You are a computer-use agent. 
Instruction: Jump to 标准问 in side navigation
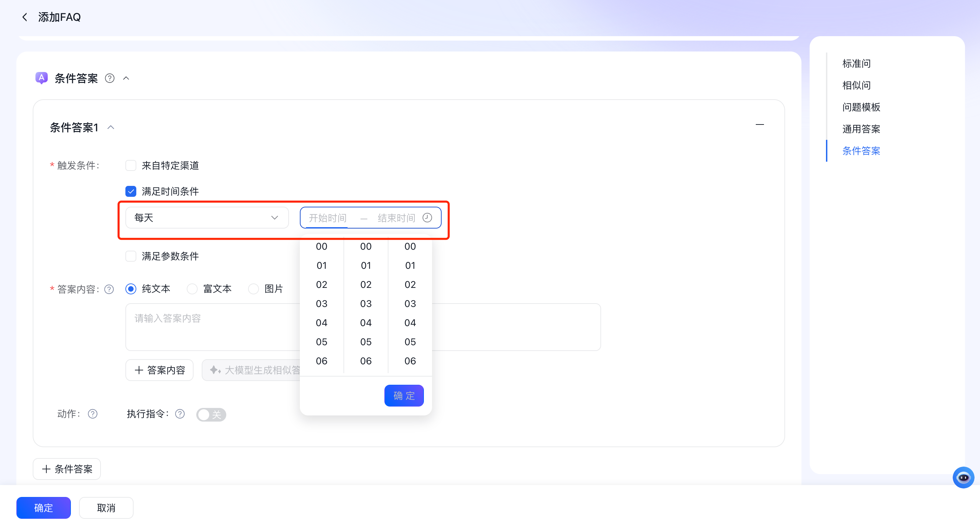tap(856, 63)
